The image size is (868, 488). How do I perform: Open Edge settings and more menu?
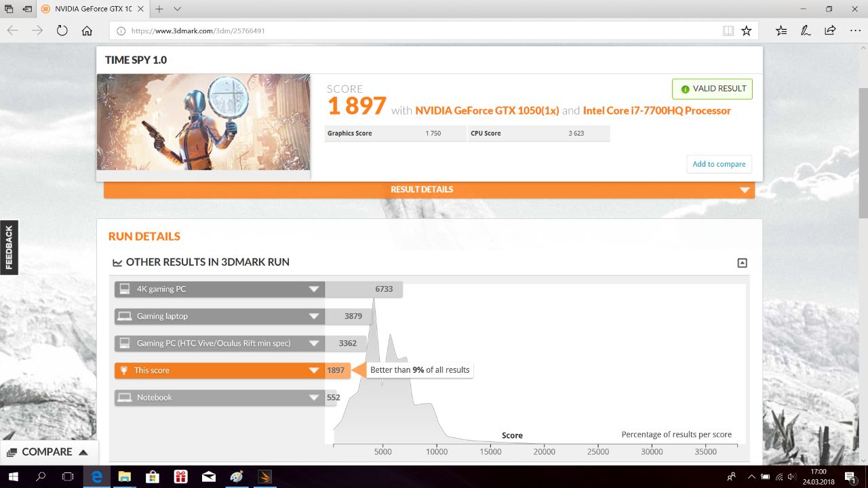point(854,30)
